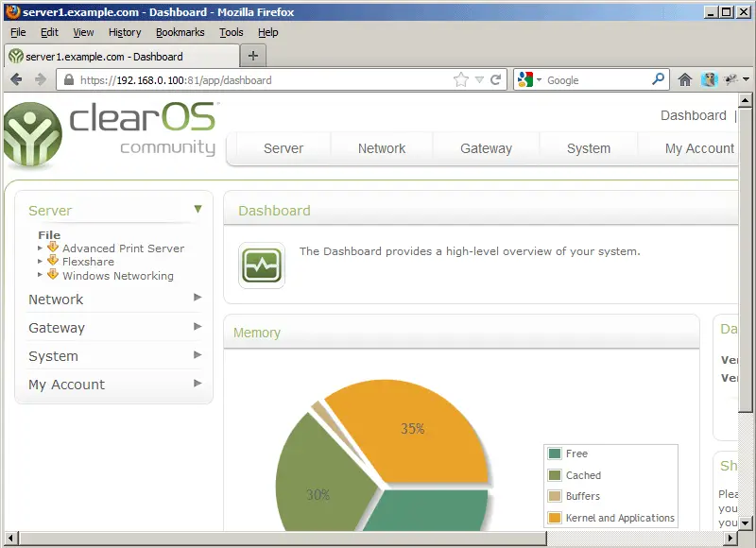Click the vertical scrollbar down arrow
Screen dimensions: 756x548
tap(745, 522)
